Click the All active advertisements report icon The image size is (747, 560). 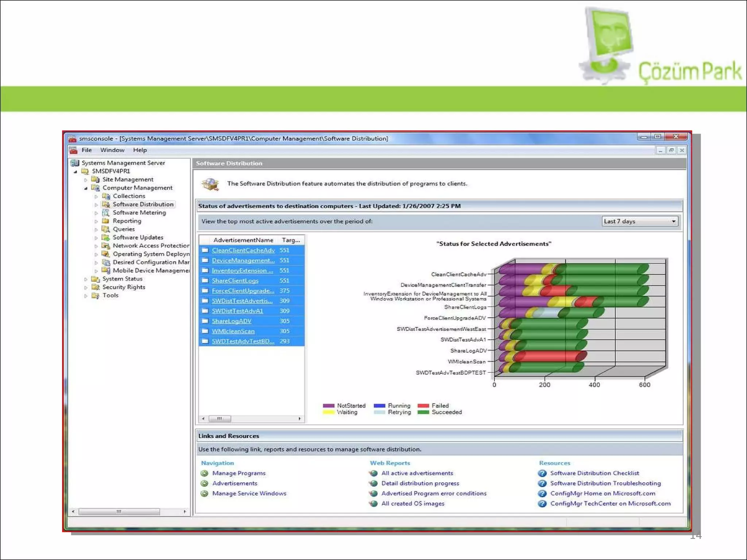373,473
